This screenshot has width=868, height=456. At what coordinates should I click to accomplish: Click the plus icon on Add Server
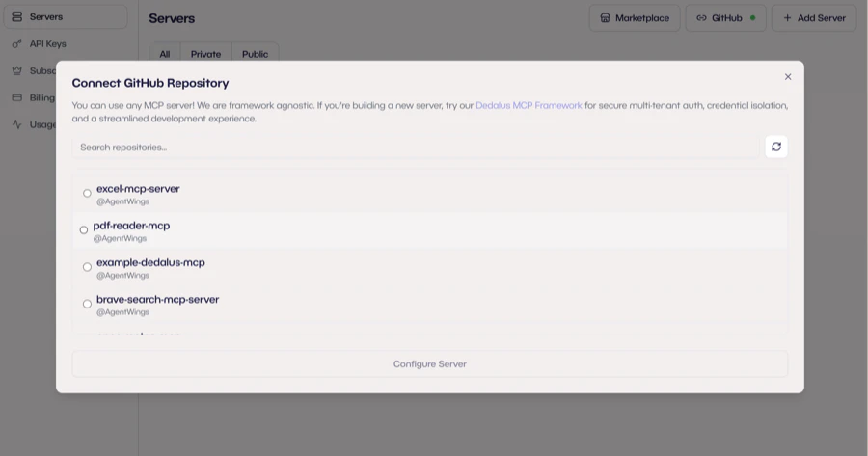pos(787,18)
